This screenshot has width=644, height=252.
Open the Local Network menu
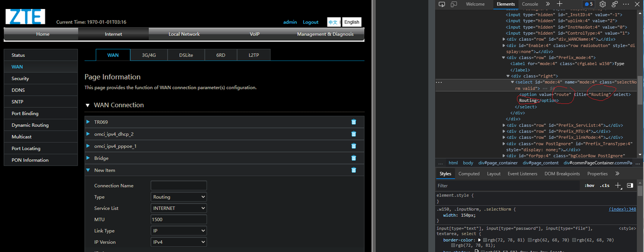pyautogui.click(x=184, y=34)
